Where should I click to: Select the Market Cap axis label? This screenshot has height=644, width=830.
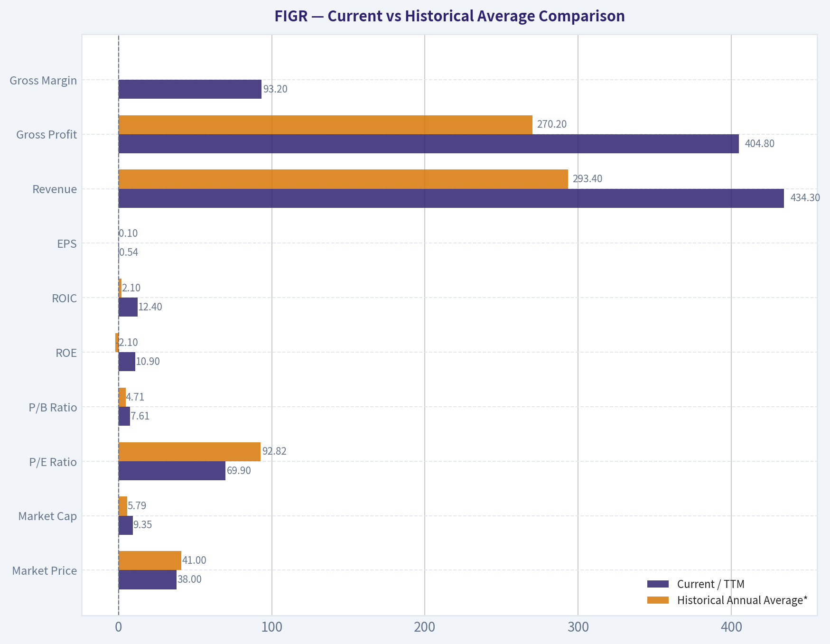(x=47, y=516)
